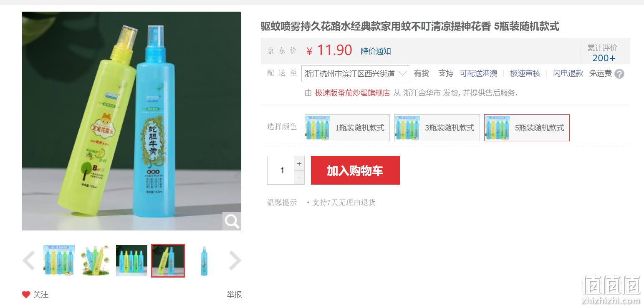644x308 pixels.
Task: Decrease quantity with the minus button
Action: pyautogui.click(x=299, y=178)
